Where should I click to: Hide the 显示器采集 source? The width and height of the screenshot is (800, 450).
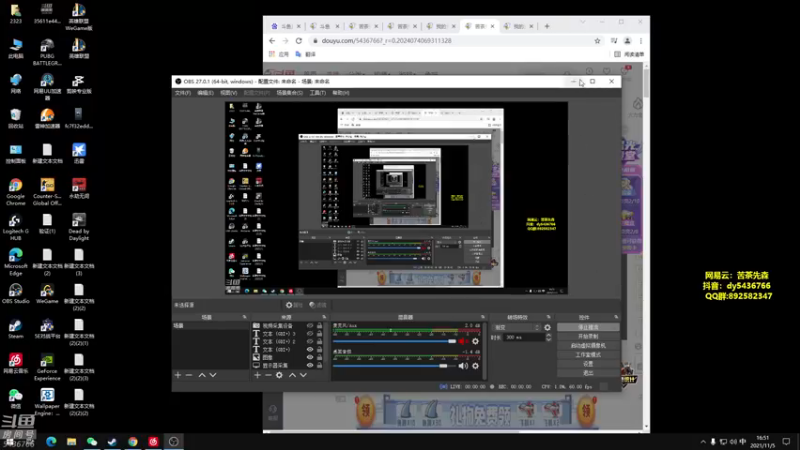[x=310, y=365]
